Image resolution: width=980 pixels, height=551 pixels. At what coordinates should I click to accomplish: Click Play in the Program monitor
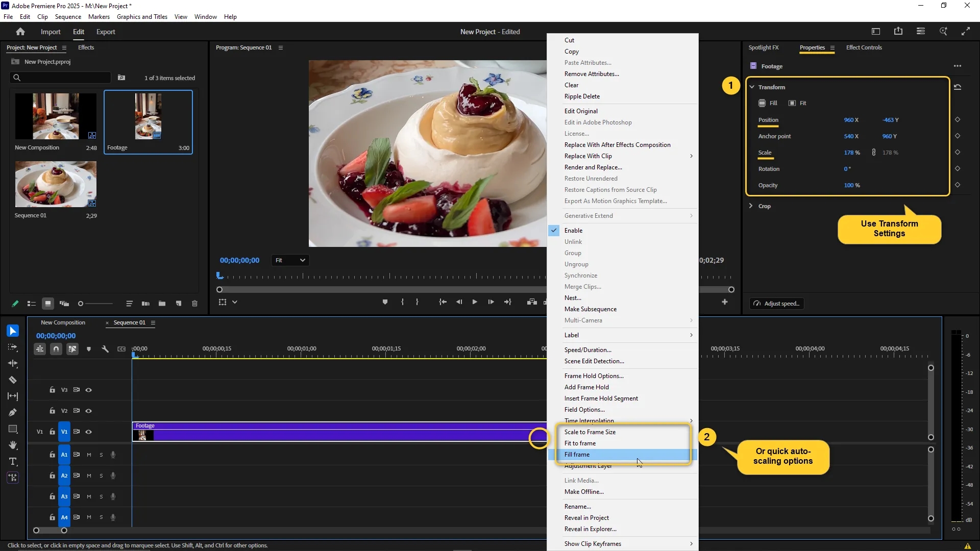click(x=475, y=302)
